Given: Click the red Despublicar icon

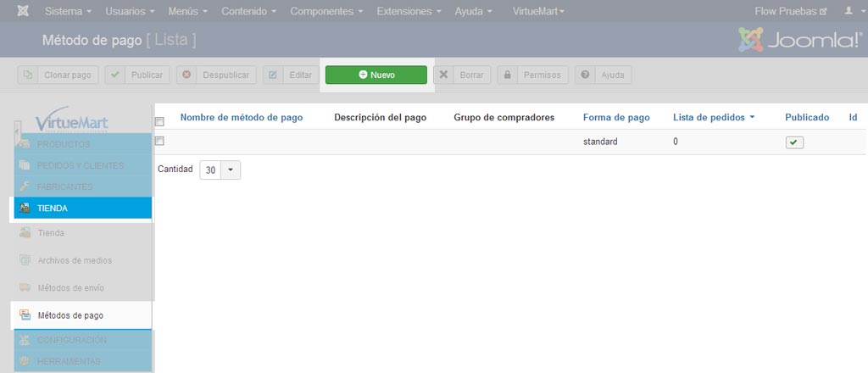Looking at the screenshot, I should pos(186,75).
